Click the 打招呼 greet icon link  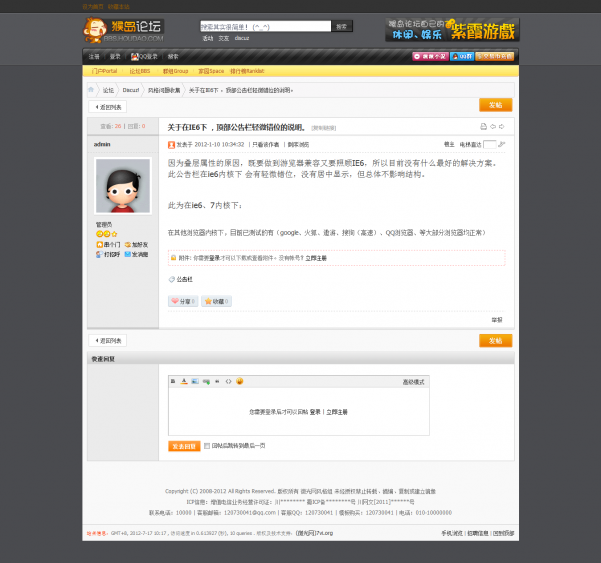(108, 254)
